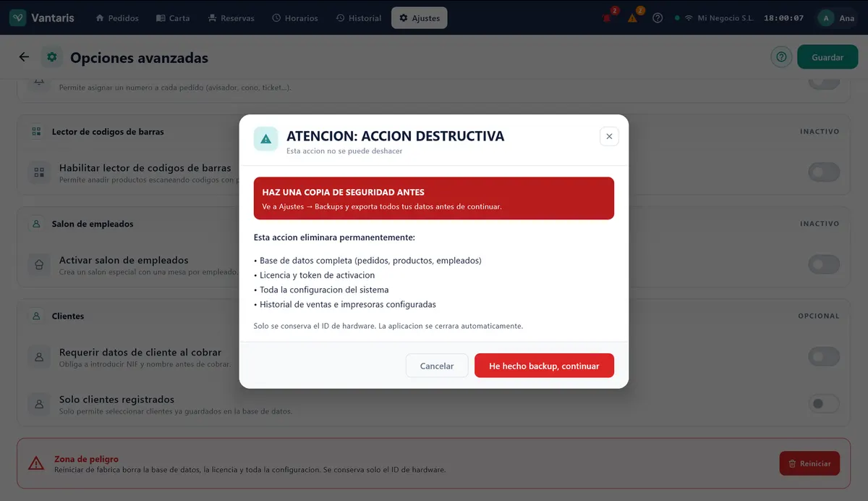Switch on Solo clientes registrados
The image size is (868, 501).
824,403
